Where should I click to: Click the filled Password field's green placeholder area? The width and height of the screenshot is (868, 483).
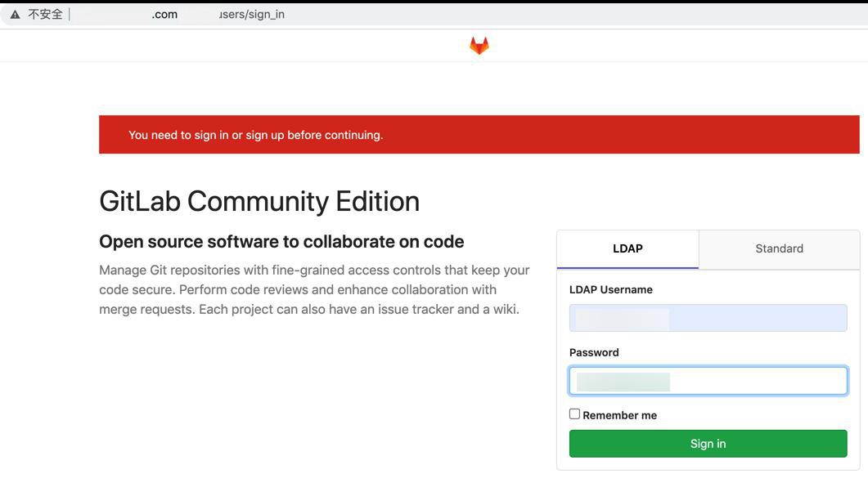(x=622, y=380)
